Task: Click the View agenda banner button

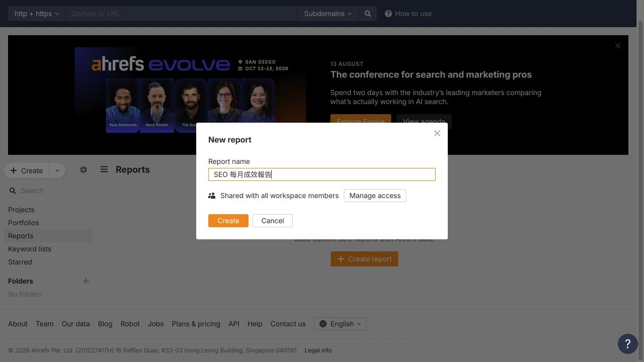Action: tap(424, 121)
